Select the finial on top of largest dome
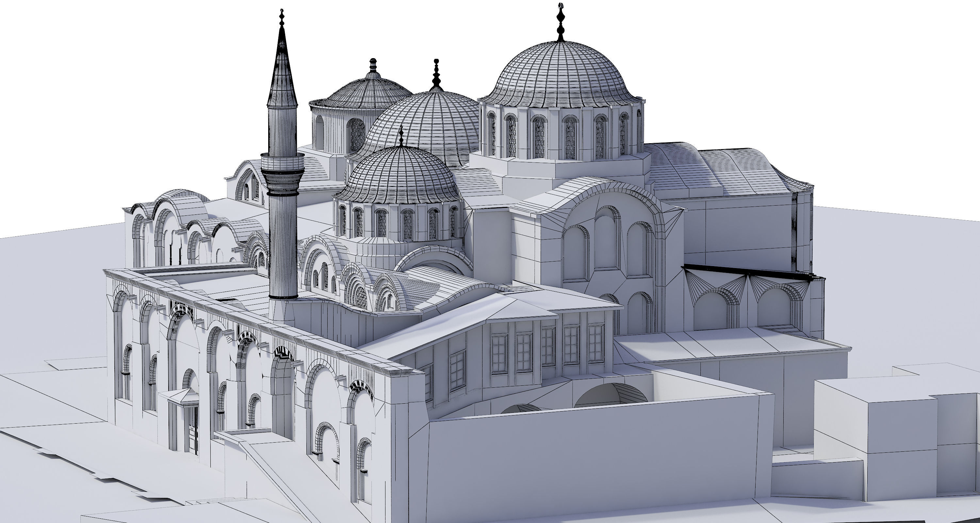The width and height of the screenshot is (980, 523). [x=560, y=22]
